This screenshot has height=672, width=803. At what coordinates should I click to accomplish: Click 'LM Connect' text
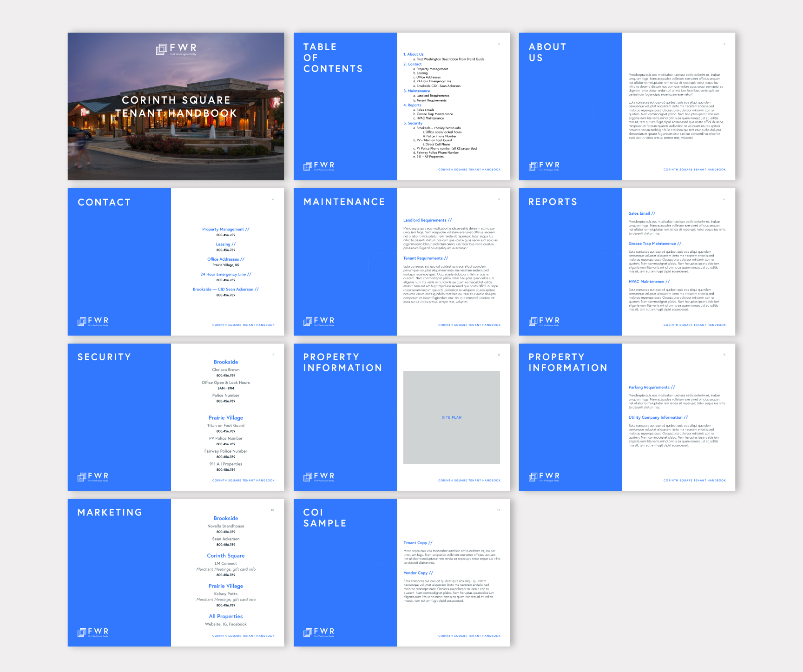226,563
